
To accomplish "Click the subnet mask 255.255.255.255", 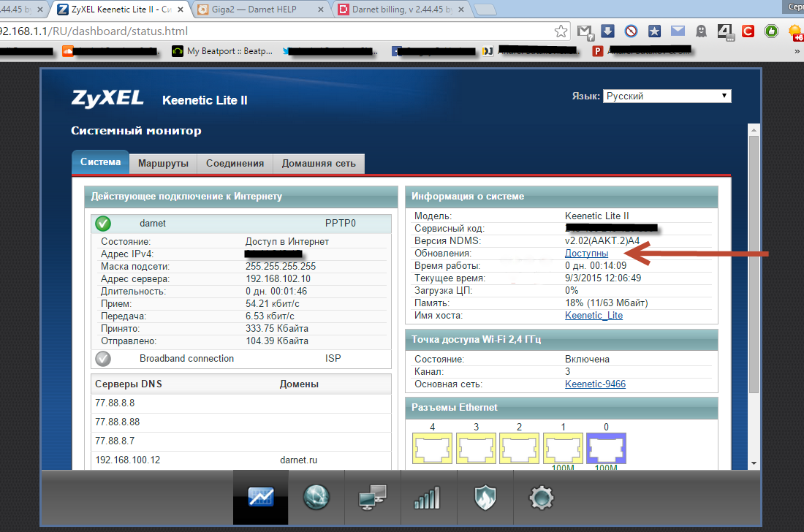I will [281, 267].
